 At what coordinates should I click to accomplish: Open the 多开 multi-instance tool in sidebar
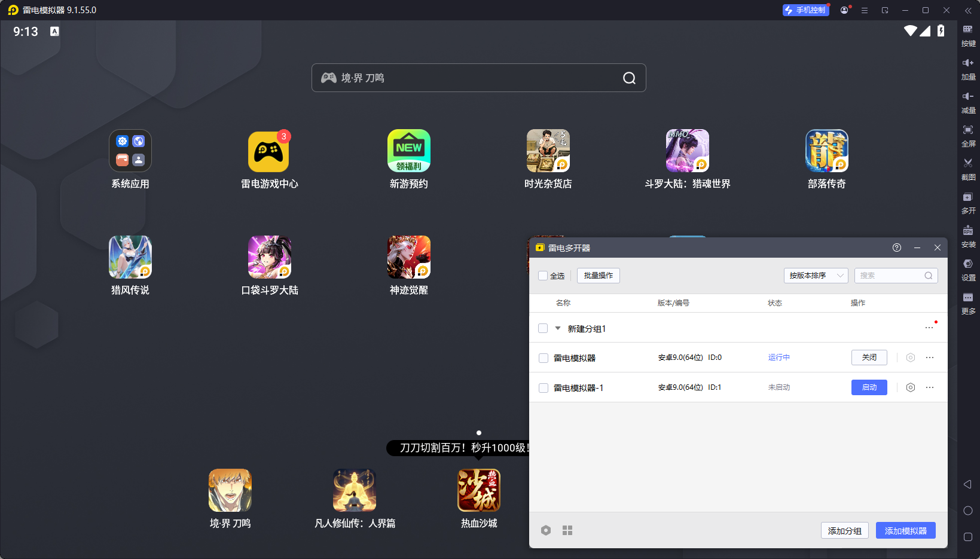click(x=968, y=203)
